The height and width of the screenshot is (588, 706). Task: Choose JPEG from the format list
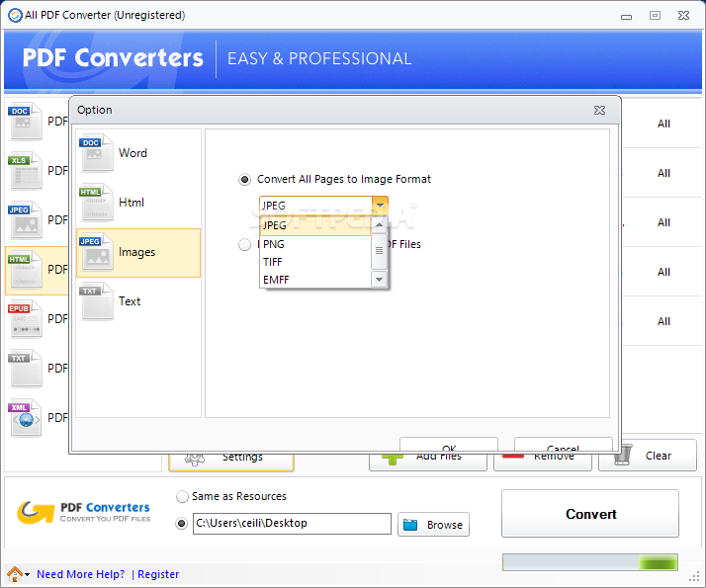[315, 225]
